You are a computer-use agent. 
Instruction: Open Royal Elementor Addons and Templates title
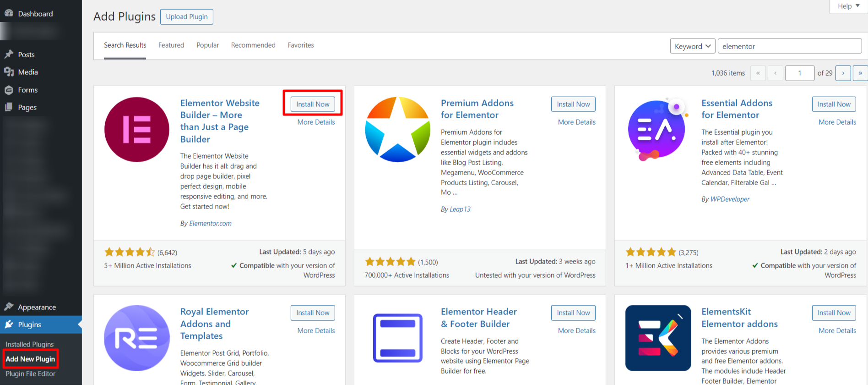[214, 324]
